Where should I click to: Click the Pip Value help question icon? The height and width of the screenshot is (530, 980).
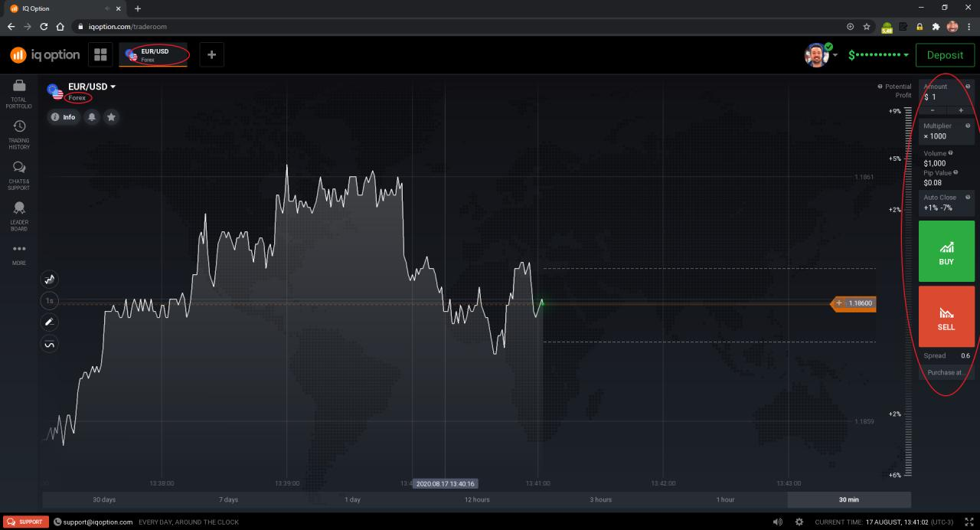pyautogui.click(x=955, y=173)
